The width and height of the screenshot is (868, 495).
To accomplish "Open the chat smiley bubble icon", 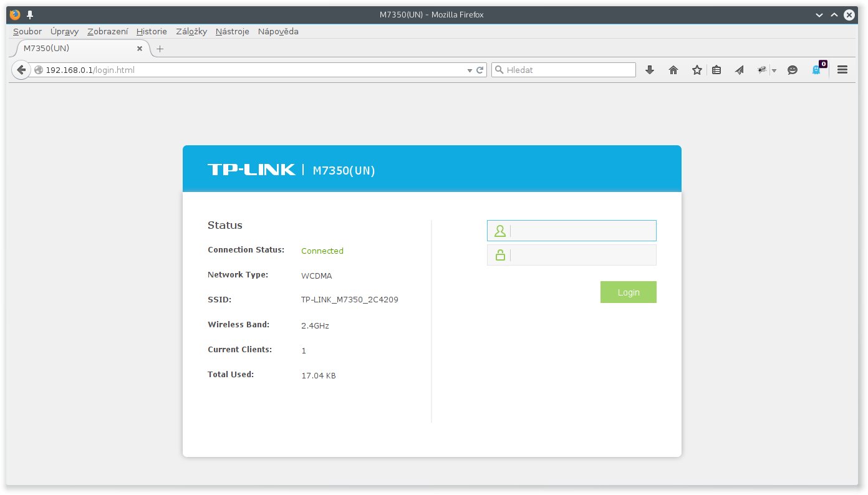I will [793, 70].
